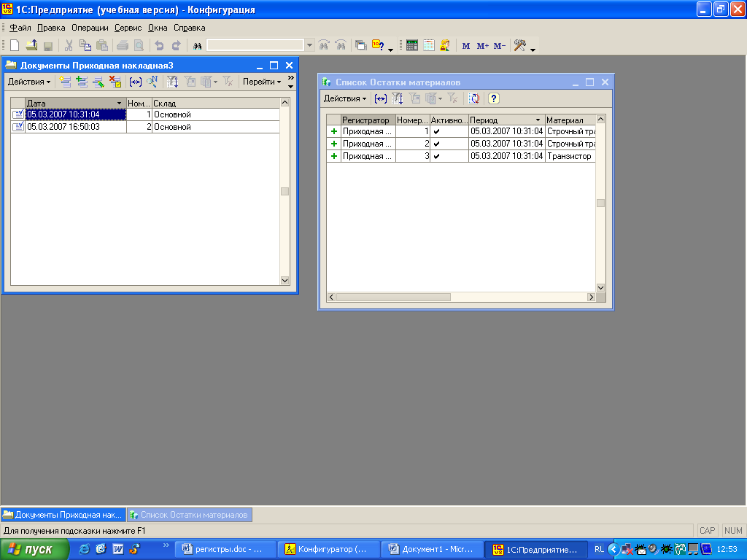Viewport: 747px width, 560px height.
Task: Click Edit current item pencil icon in Документы window
Action: tap(98, 82)
